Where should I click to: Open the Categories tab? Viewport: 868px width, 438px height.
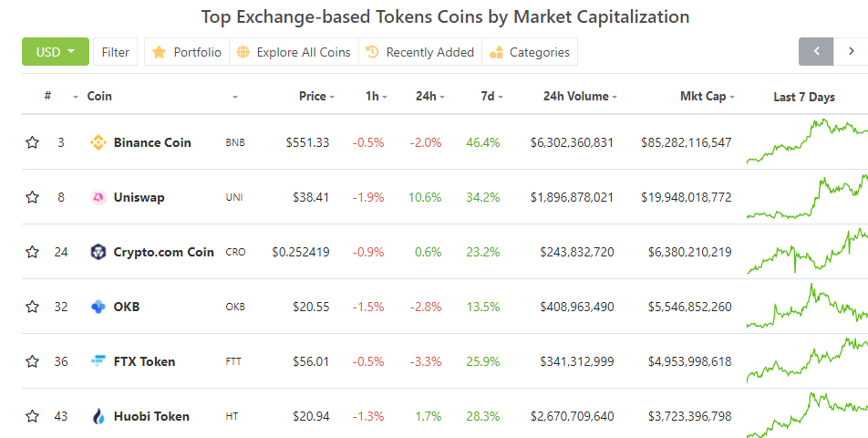(x=530, y=52)
